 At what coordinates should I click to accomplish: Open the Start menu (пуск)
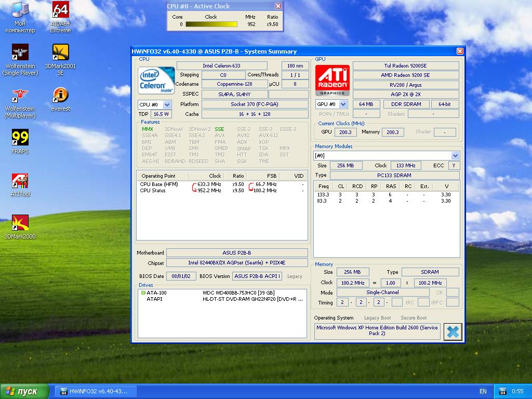click(24, 391)
